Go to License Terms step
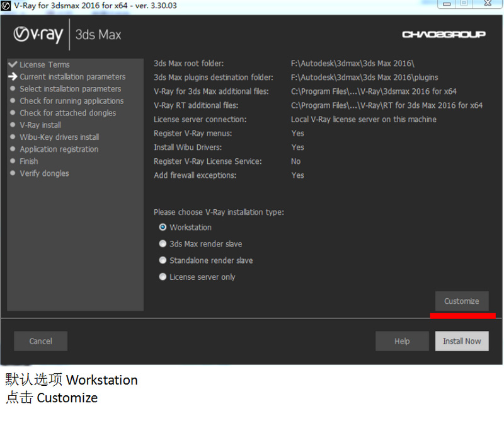 coord(45,65)
